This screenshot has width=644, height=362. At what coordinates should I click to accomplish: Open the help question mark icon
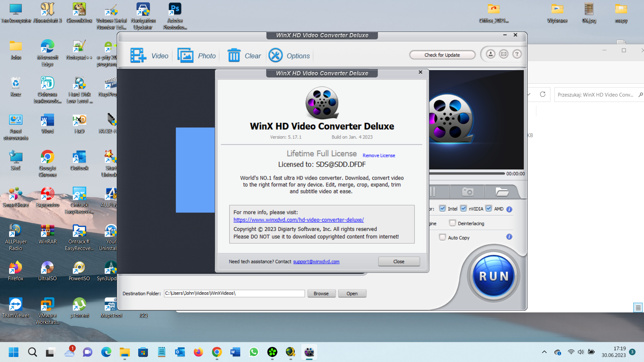pos(517,54)
